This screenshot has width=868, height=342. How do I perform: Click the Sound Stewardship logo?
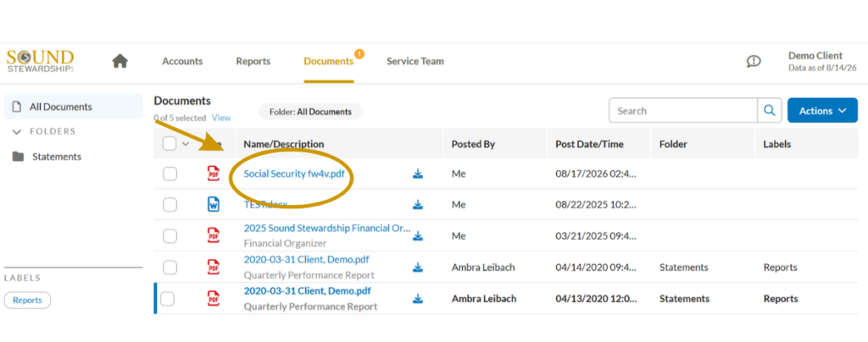click(x=40, y=61)
